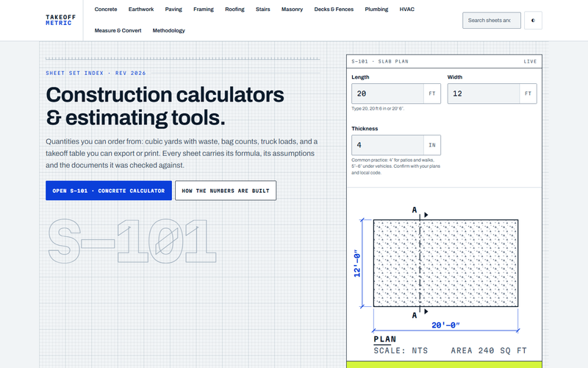Click How the Numbers Are Built button

[x=226, y=191]
